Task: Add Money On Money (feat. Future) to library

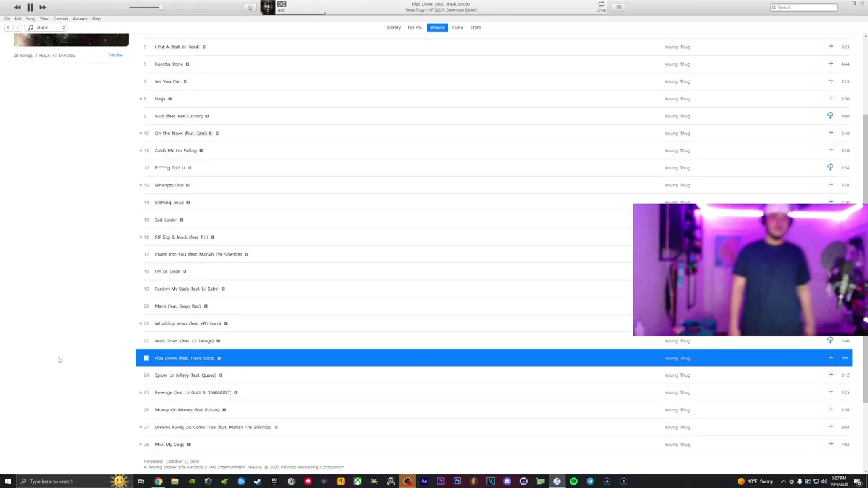Action: coord(831,409)
